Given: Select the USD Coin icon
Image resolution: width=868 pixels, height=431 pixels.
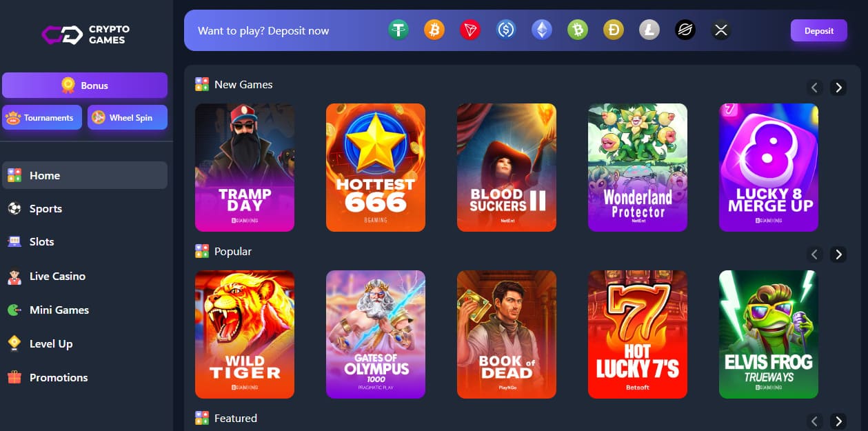Looking at the screenshot, I should point(505,30).
